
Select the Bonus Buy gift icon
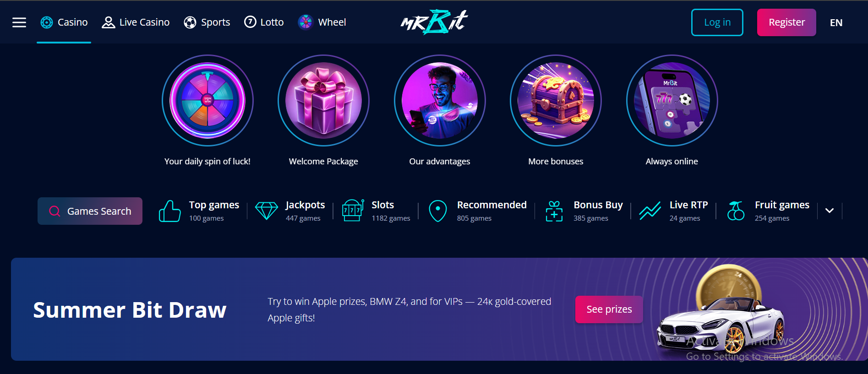(x=554, y=211)
